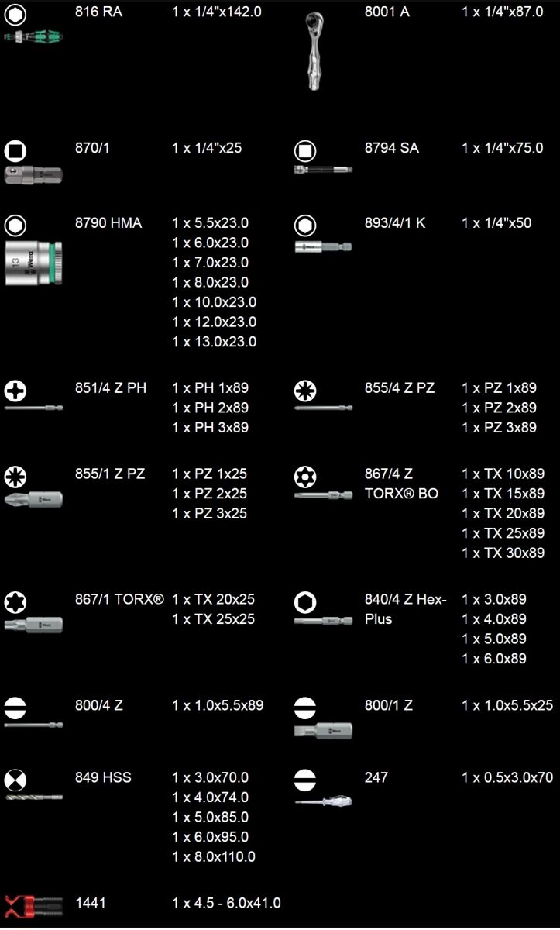Click the 1 x 4.5 - 6.0x41.0 specification
The width and height of the screenshot is (560, 930).
(x=226, y=903)
